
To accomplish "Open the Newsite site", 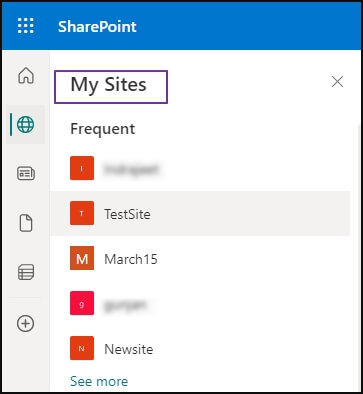I will click(x=200, y=349).
